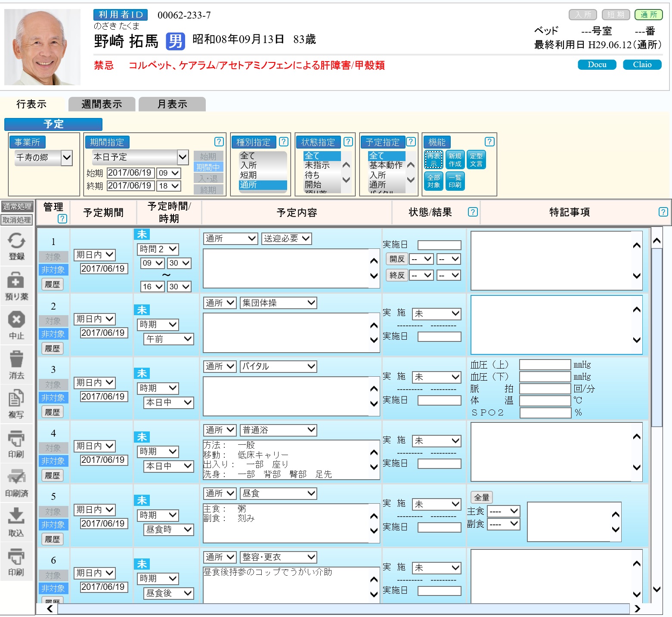Screen dimensions: 672x617
Task: Click the 消去 trash can icon
Action: tap(16, 364)
